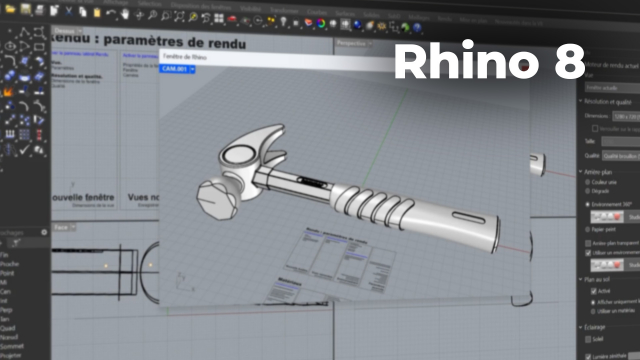
Task: Enable the Point object snap
Action: coord(7,273)
